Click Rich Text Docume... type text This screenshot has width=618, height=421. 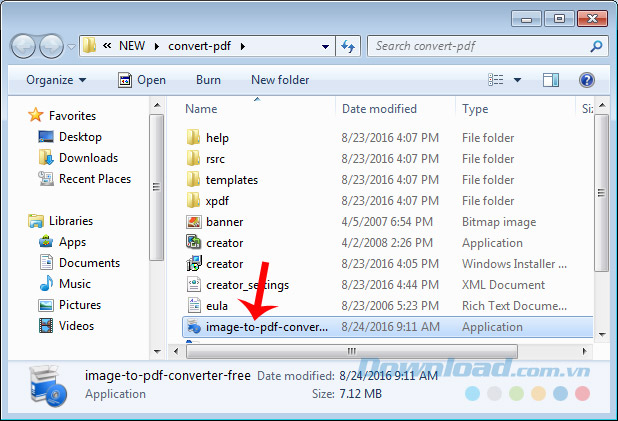tap(514, 306)
